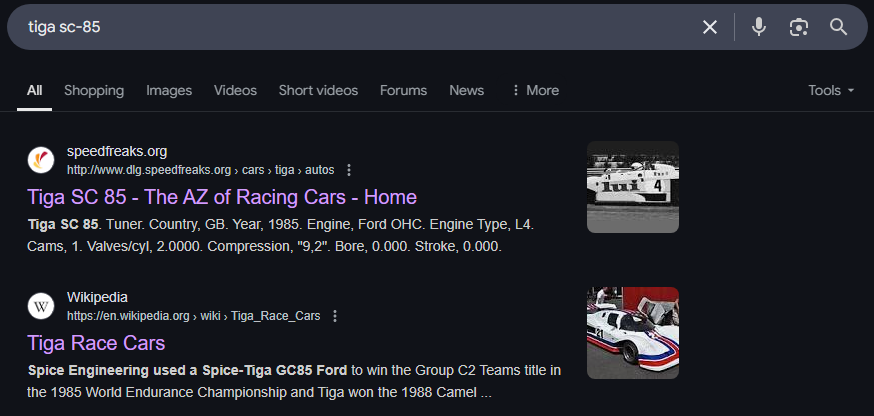Click the speedfreaks.org site favicon
Viewport: 874px width, 416px height.
[41, 160]
